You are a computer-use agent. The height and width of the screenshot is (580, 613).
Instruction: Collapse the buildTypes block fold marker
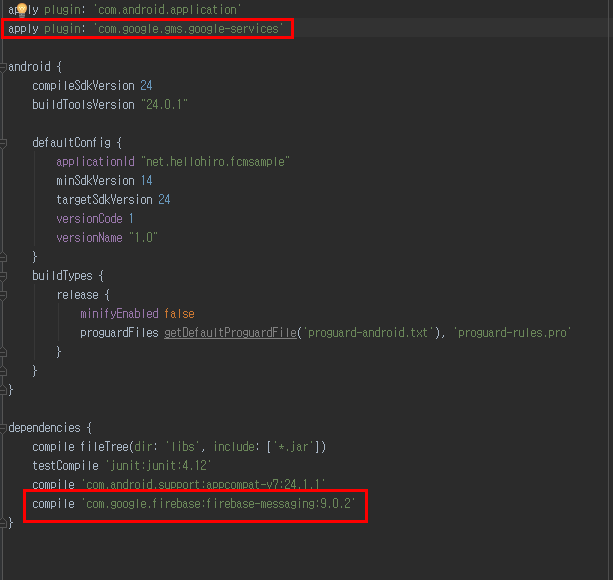click(x=3, y=276)
